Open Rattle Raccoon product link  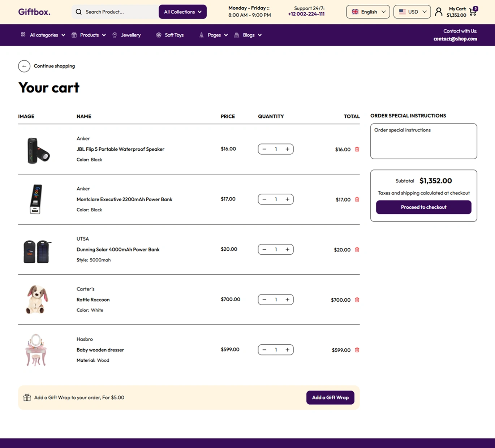[93, 300]
